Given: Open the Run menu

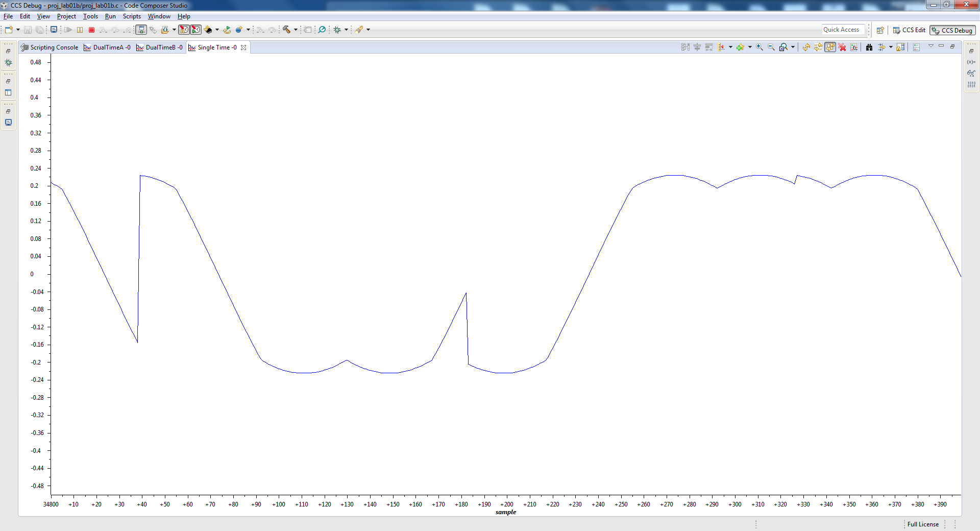Looking at the screenshot, I should coord(110,16).
